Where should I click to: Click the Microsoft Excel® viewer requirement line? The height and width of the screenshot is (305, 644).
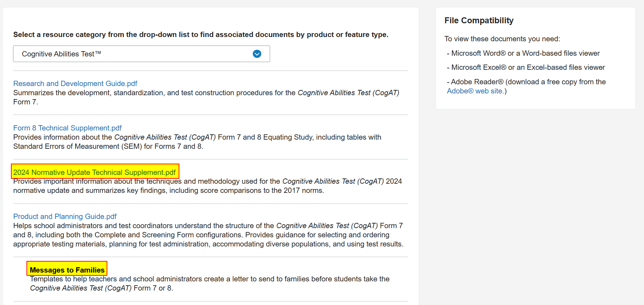(526, 67)
